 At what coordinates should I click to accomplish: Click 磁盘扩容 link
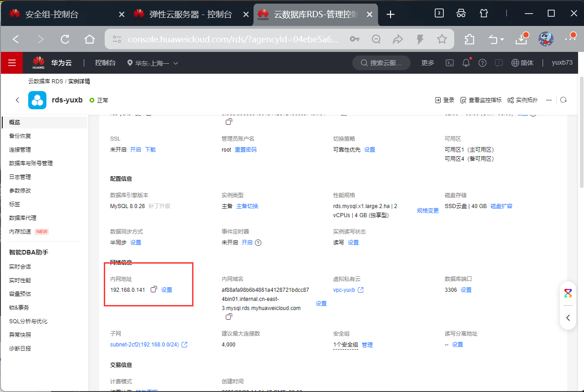(x=502, y=206)
